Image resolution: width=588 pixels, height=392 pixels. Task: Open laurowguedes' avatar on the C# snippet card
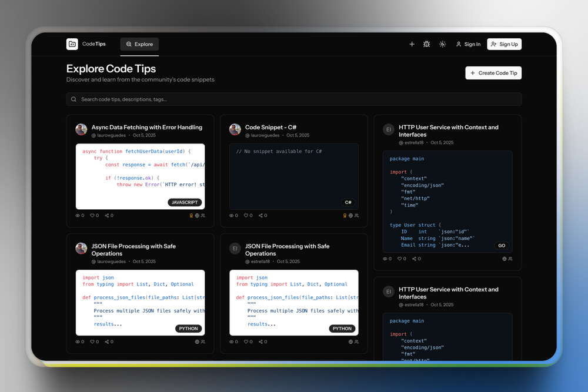[x=235, y=130]
